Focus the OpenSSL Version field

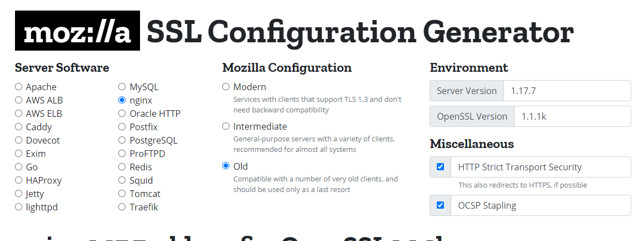point(572,116)
